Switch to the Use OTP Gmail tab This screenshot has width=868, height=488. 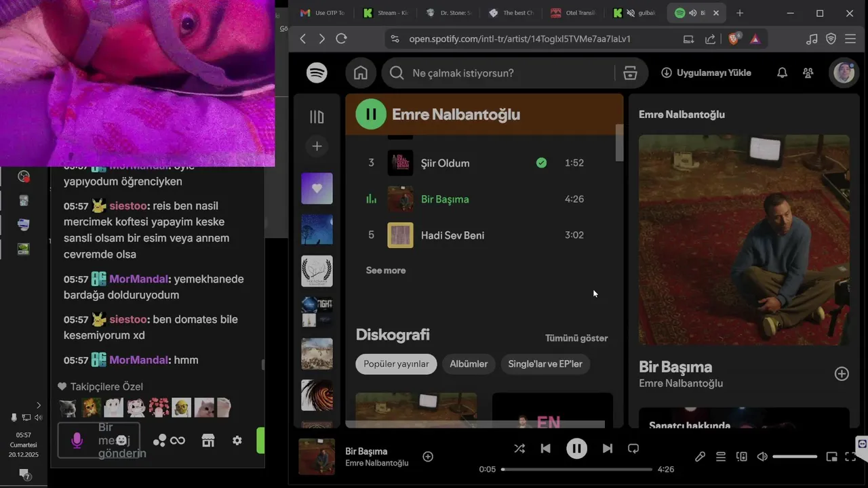point(323,13)
